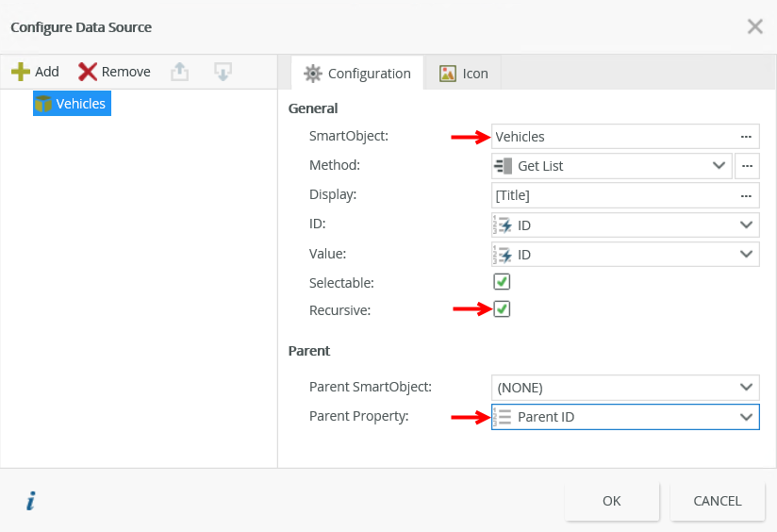Open the Parent Property dropdown
The height and width of the screenshot is (532, 777).
624,416
